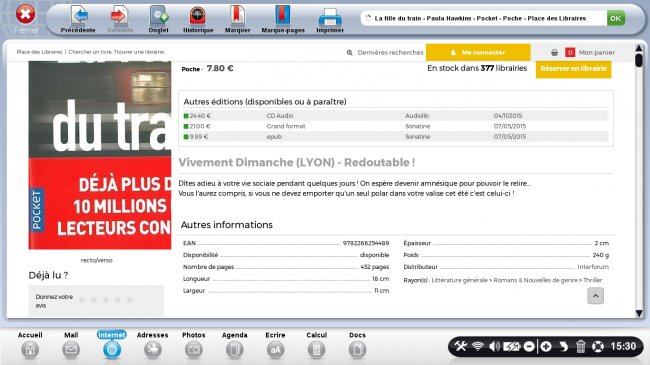The width and height of the screenshot is (650, 365).
Task: Zoom out with the minus icon
Action: [529, 346]
